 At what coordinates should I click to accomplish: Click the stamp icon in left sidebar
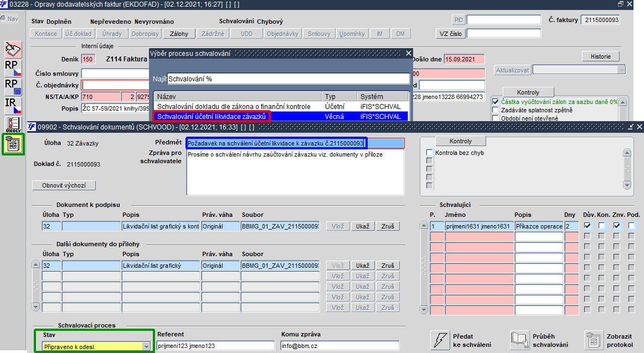coord(13,50)
